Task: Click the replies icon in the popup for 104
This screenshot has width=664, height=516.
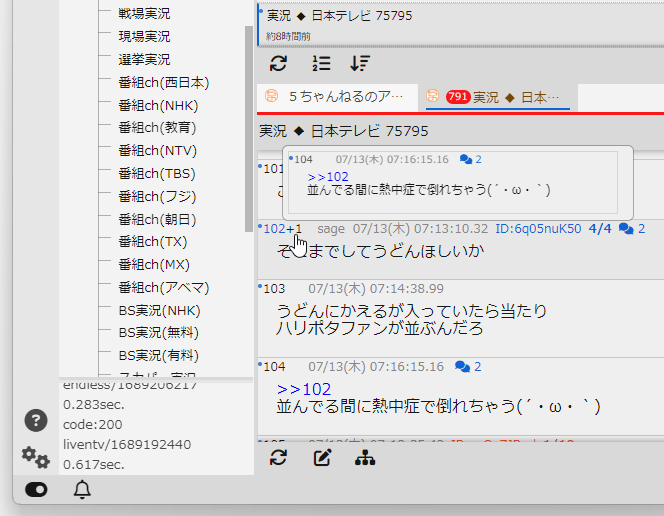Action: (x=466, y=160)
